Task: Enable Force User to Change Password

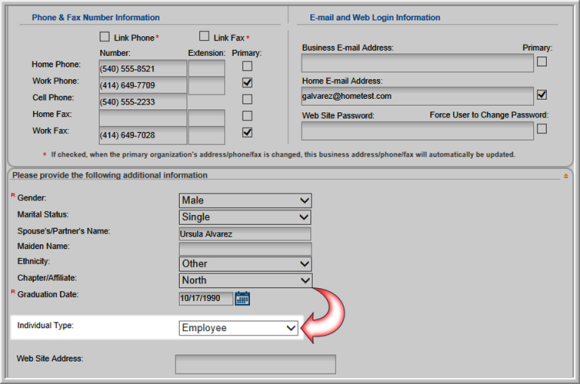Action: click(x=542, y=129)
